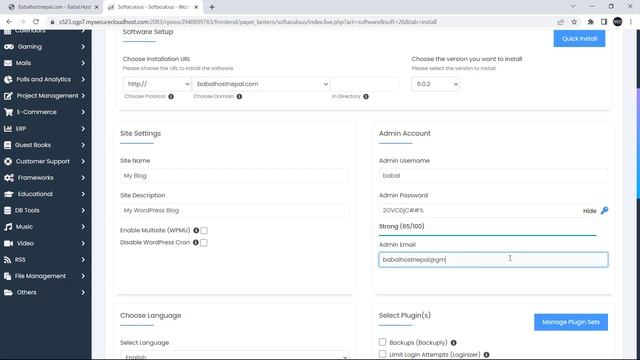Click the Admin Username field

click(x=493, y=176)
